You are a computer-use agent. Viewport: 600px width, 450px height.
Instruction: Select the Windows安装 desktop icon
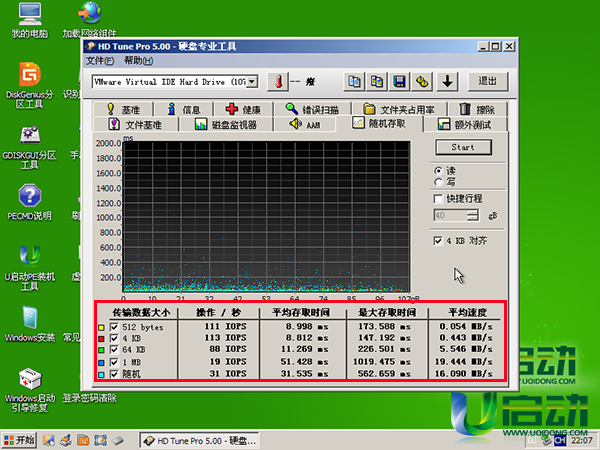click(29, 323)
